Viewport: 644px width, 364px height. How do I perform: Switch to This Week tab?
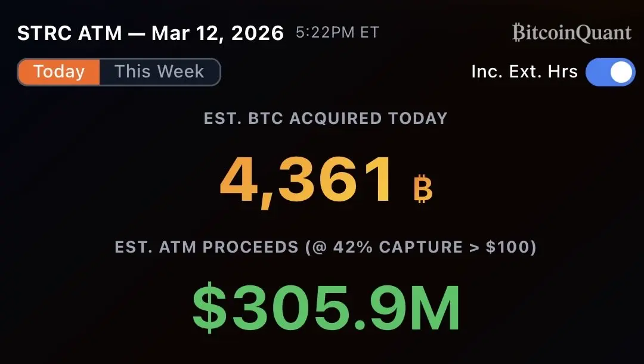(x=159, y=72)
